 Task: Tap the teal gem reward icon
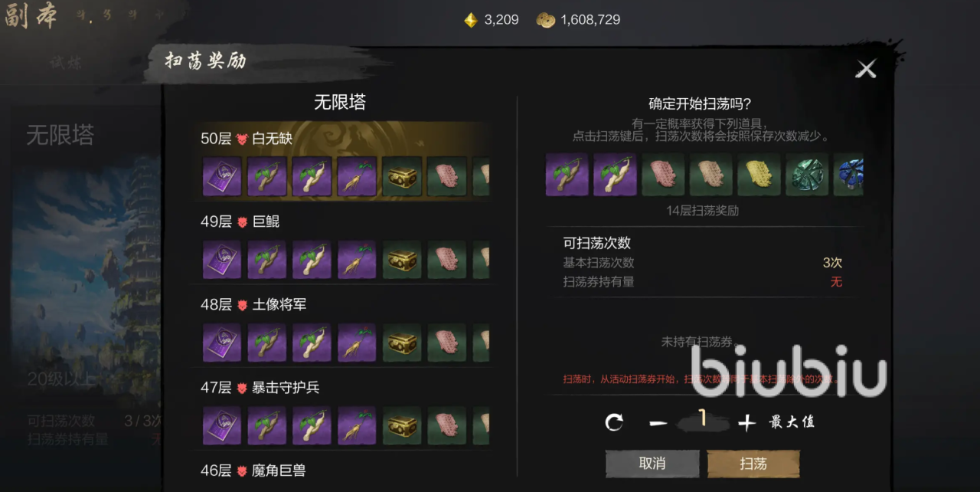(807, 174)
